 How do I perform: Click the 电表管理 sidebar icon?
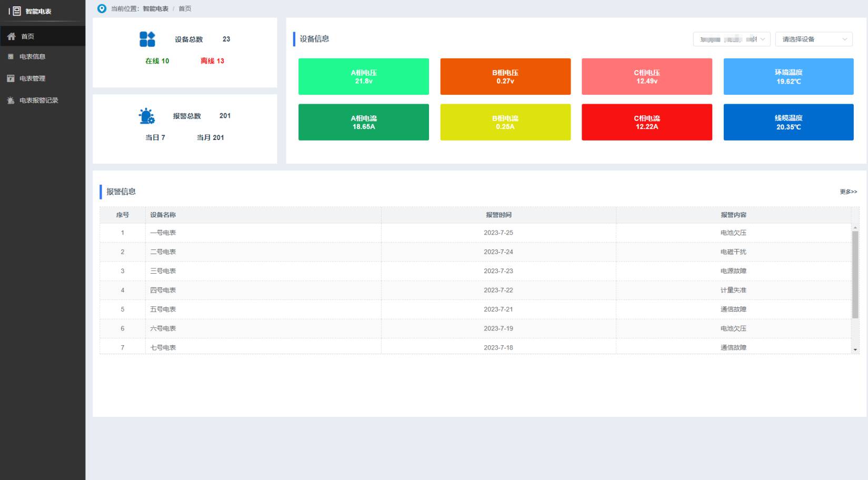tap(11, 78)
